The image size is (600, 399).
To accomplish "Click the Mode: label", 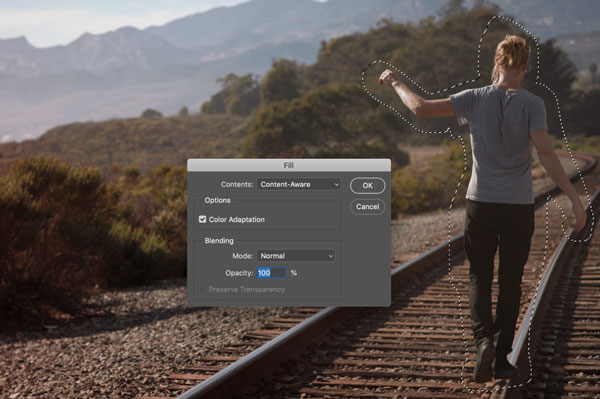I will 243,256.
